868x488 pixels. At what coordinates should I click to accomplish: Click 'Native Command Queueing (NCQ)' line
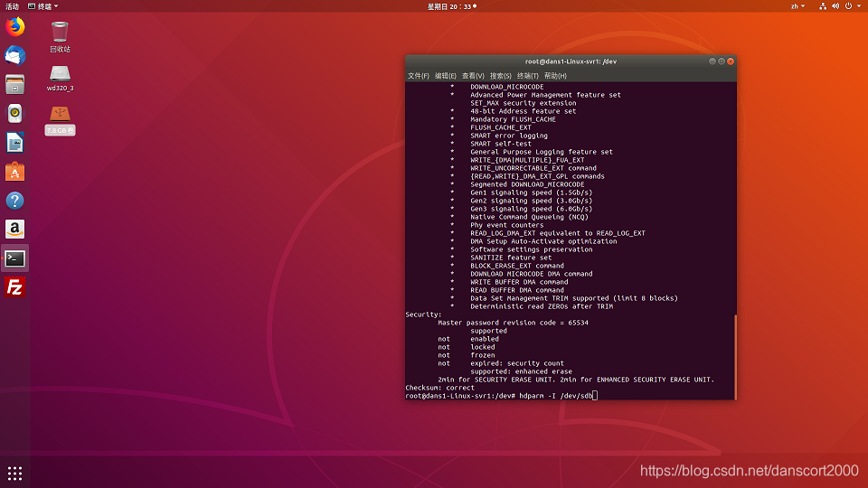click(x=529, y=217)
